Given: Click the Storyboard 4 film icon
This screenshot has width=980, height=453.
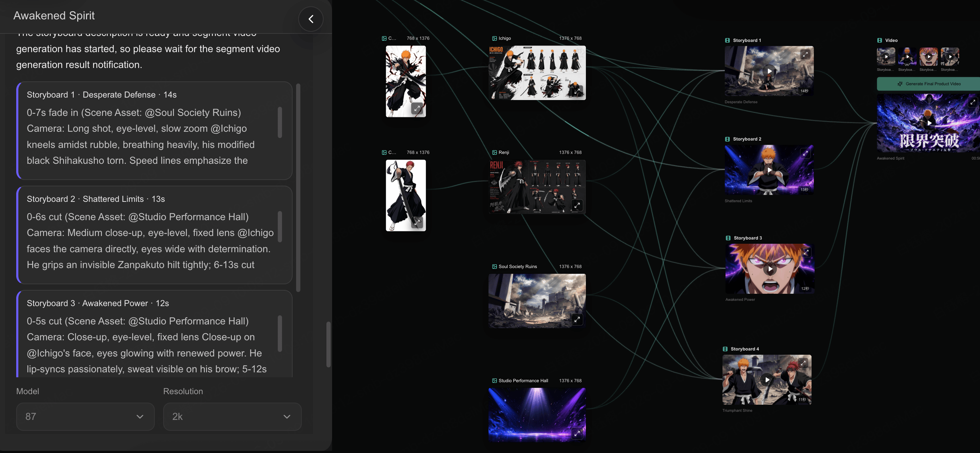Looking at the screenshot, I should coord(725,349).
